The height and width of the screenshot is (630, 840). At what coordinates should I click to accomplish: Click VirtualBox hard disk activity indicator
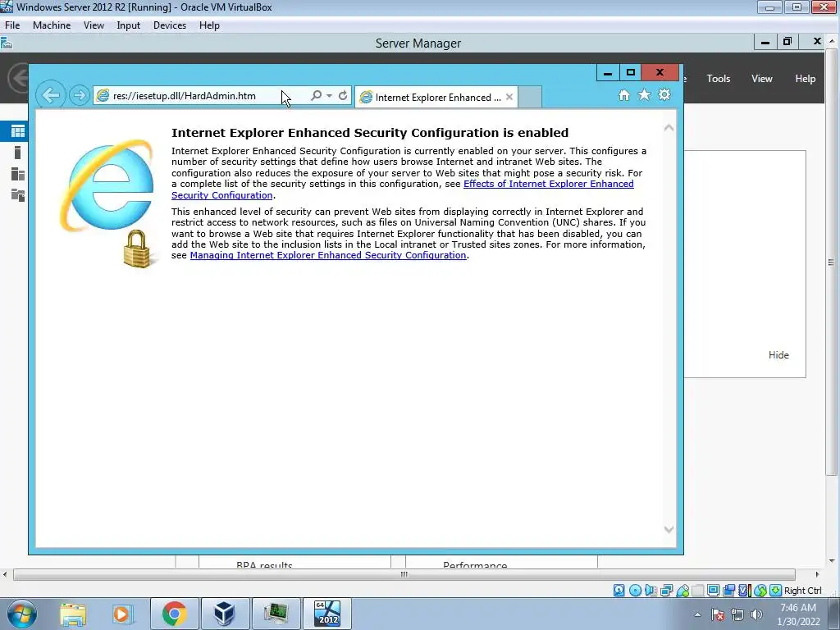point(619,591)
